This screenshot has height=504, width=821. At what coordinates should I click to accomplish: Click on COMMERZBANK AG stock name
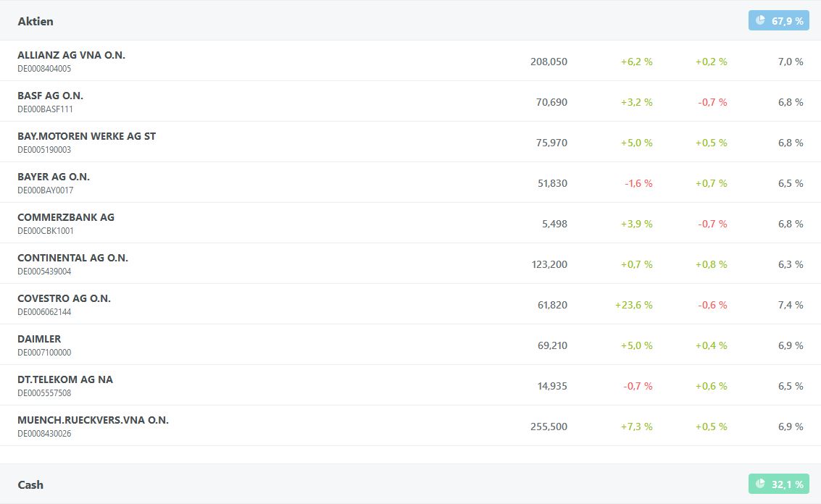[x=66, y=217]
